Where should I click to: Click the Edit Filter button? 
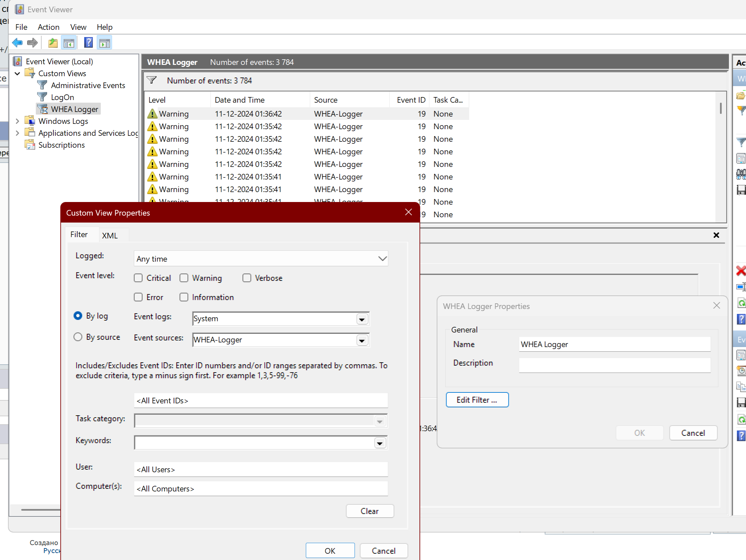pyautogui.click(x=477, y=399)
